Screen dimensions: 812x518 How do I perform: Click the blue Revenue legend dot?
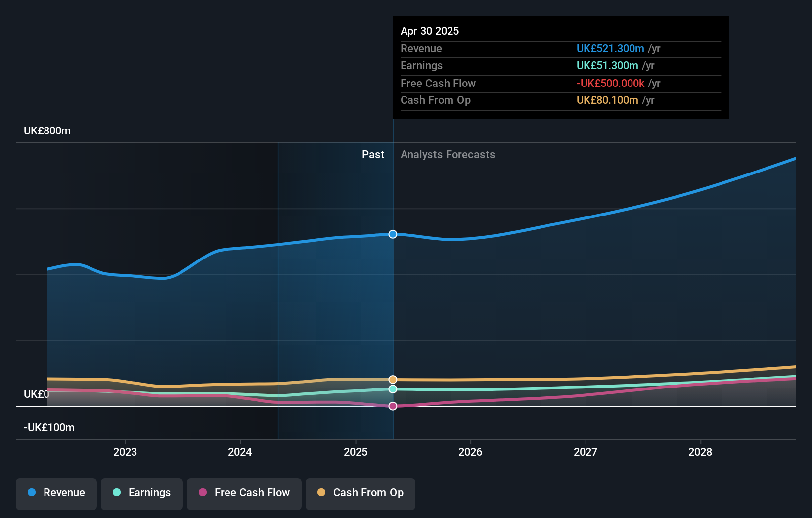pyautogui.click(x=31, y=492)
